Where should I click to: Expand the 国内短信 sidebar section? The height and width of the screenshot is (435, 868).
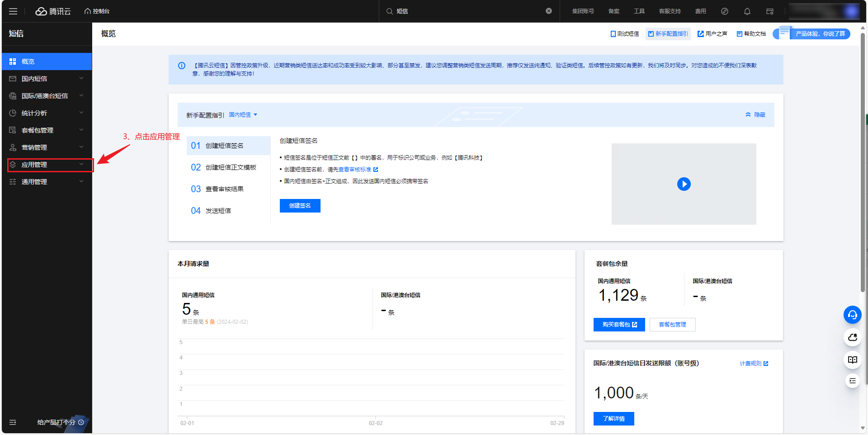click(x=47, y=79)
